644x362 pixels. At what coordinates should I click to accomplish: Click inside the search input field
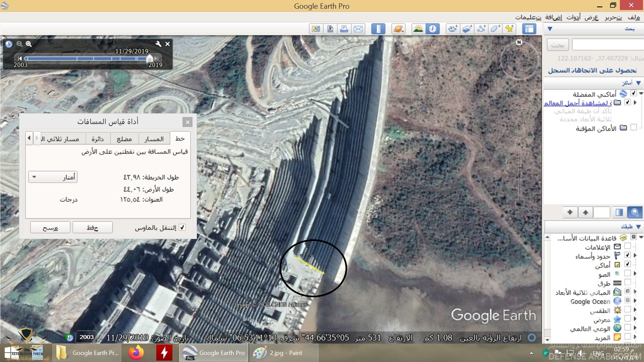[x=608, y=45]
